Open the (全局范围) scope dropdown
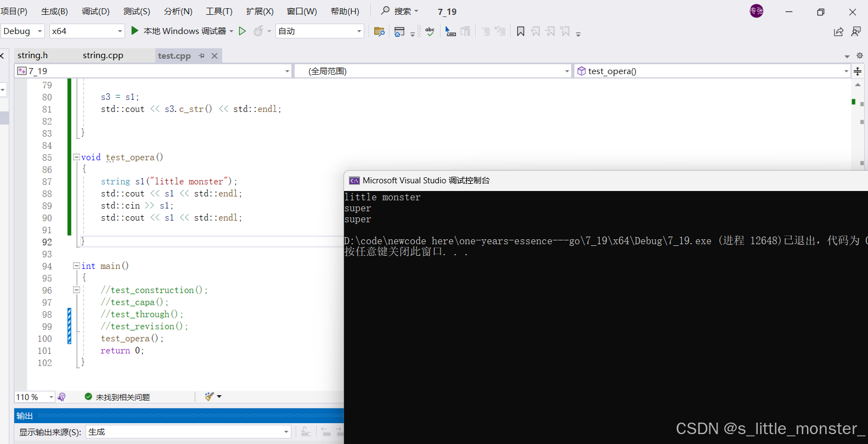This screenshot has width=868, height=444. click(433, 71)
